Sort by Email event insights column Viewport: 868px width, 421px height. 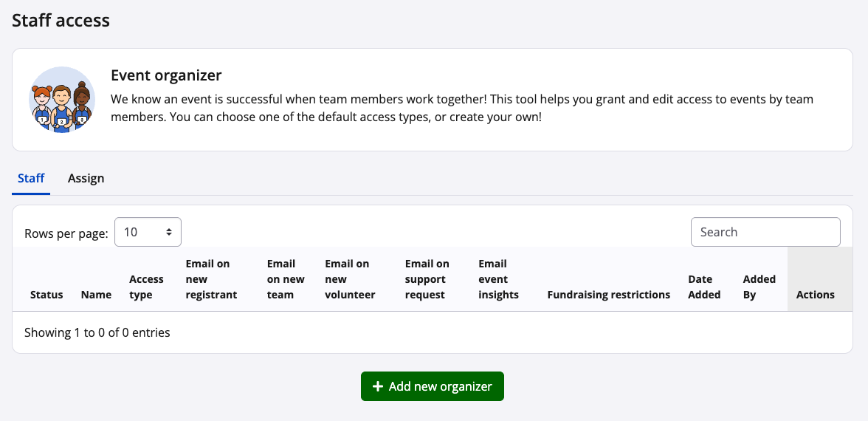[x=498, y=279]
